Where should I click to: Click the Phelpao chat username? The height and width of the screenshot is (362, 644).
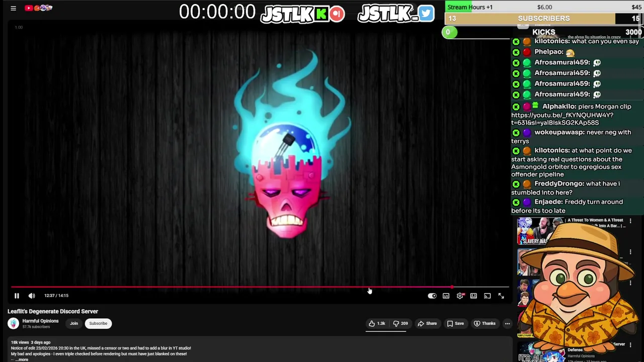(x=548, y=52)
